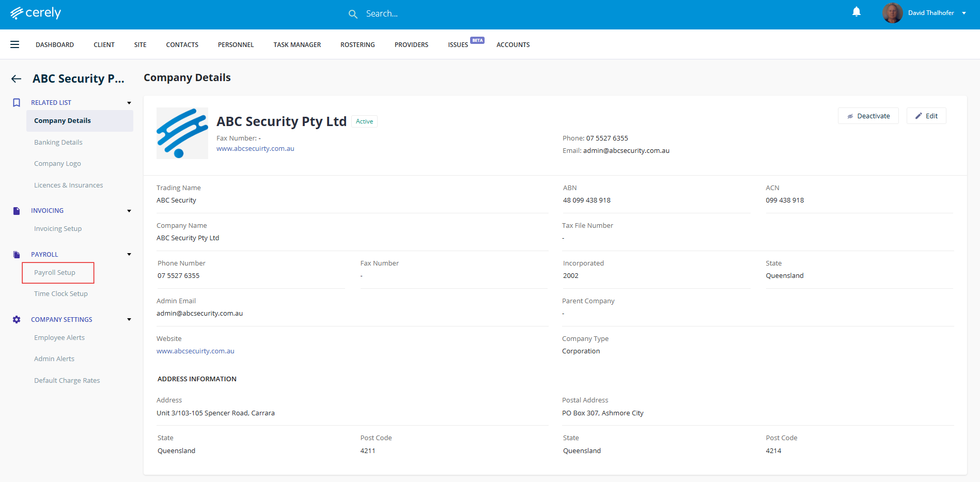Click the Company Settings gear icon
Screen dimensions: 980x482
point(17,320)
